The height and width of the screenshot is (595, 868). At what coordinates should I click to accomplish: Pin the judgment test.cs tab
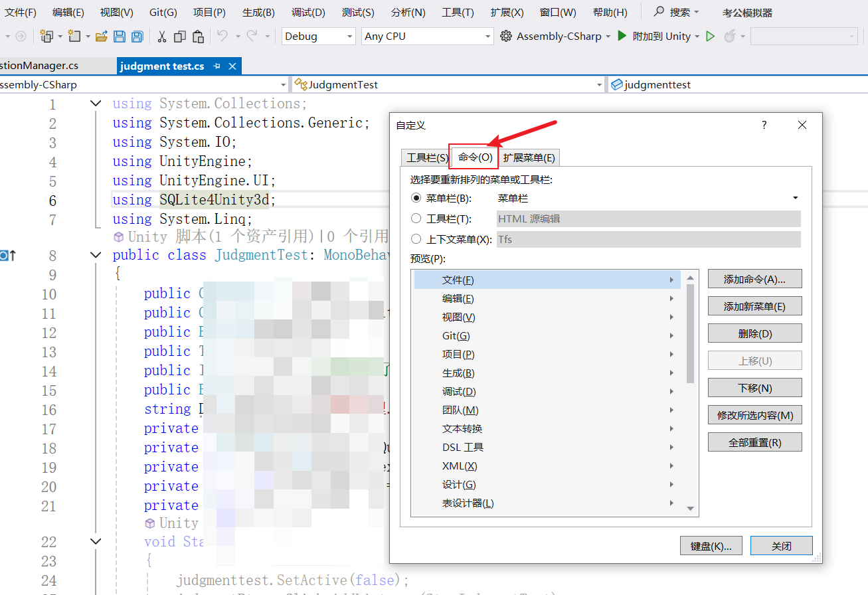point(217,66)
